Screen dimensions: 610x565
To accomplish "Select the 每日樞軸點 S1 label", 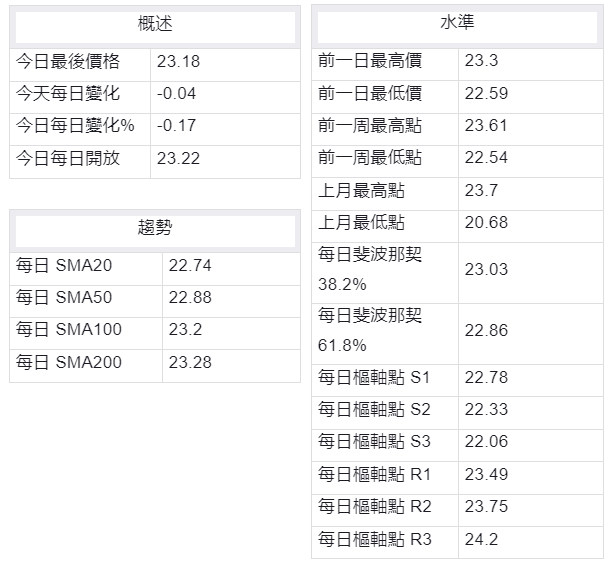I will [375, 378].
